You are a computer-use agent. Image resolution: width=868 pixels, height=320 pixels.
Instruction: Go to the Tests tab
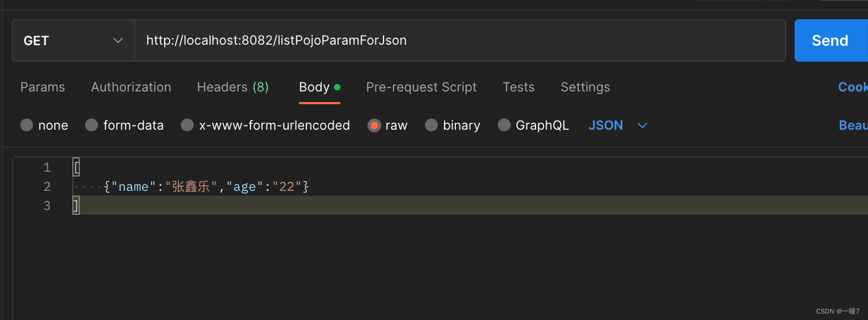[519, 87]
